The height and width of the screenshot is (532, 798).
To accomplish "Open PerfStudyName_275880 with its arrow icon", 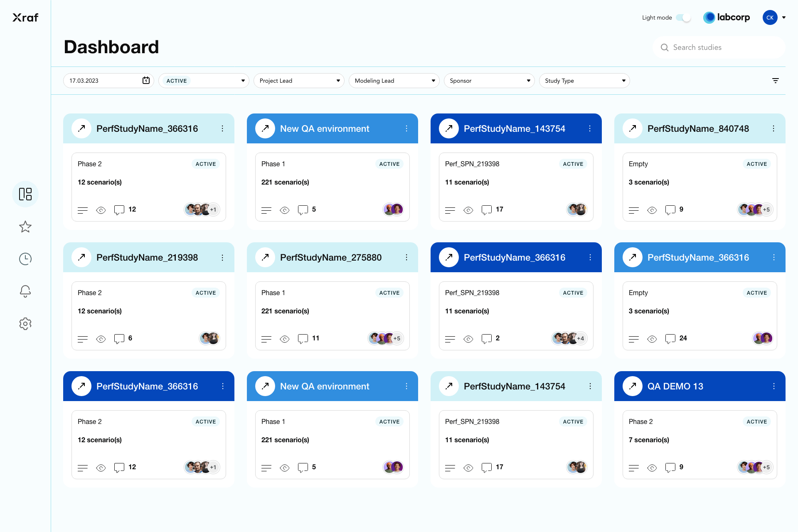I will (265, 257).
